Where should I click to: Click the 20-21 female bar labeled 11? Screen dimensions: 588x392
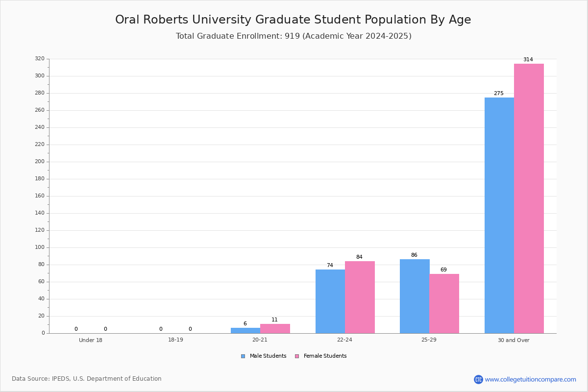tap(275, 328)
